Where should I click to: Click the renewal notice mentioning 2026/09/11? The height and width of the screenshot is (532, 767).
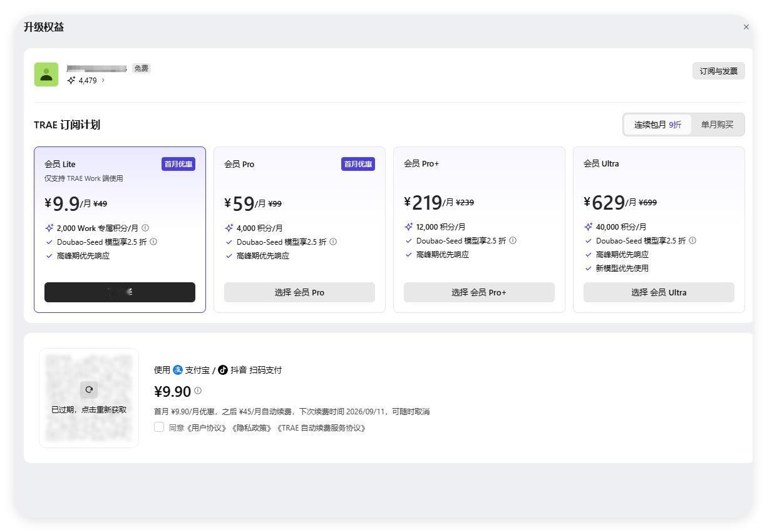tap(292, 411)
